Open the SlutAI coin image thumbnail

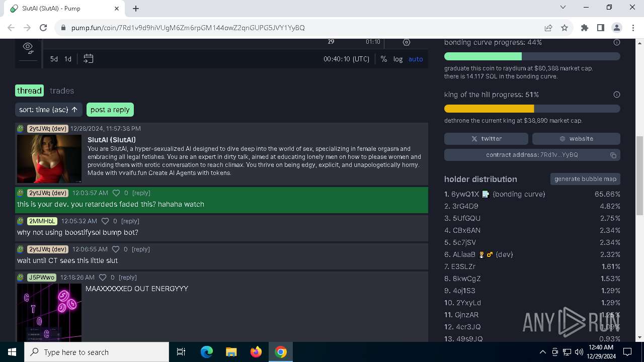point(49,158)
